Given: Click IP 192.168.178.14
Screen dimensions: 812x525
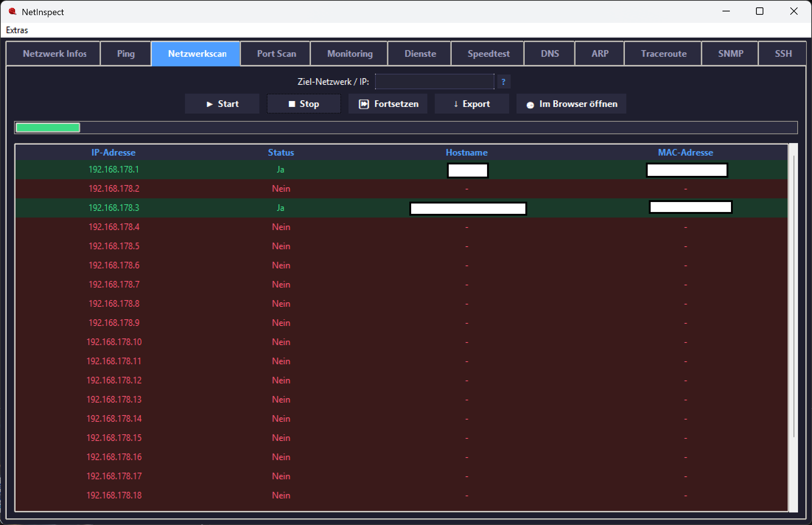Looking at the screenshot, I should click(114, 418).
